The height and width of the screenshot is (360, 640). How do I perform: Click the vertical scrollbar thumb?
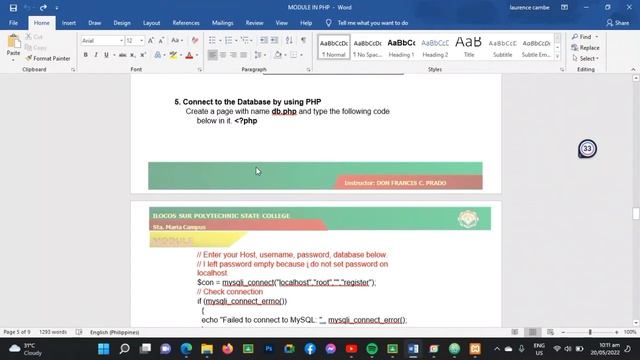tap(636, 213)
